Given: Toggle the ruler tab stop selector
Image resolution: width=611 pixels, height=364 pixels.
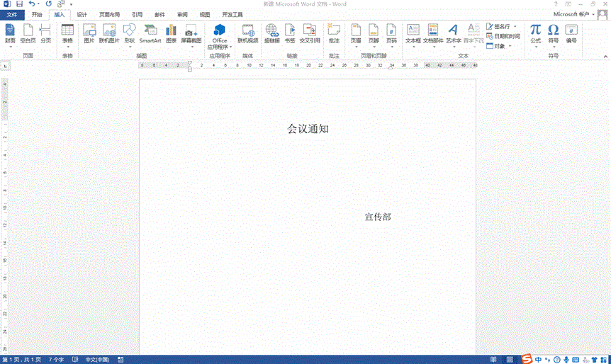Looking at the screenshot, I should click(x=6, y=66).
